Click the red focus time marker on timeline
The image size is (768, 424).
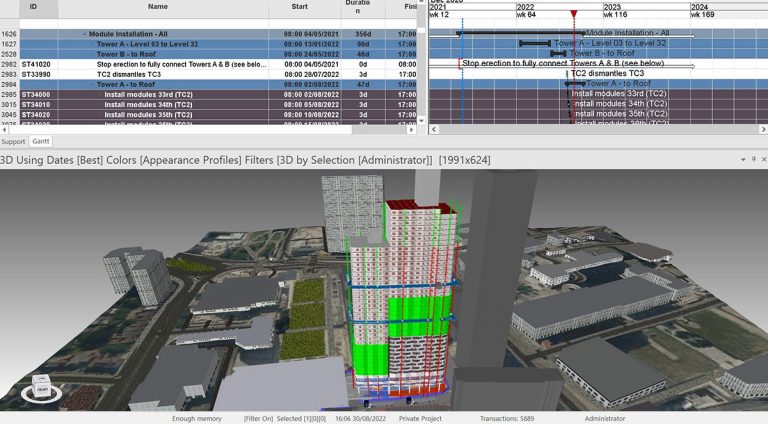[574, 14]
